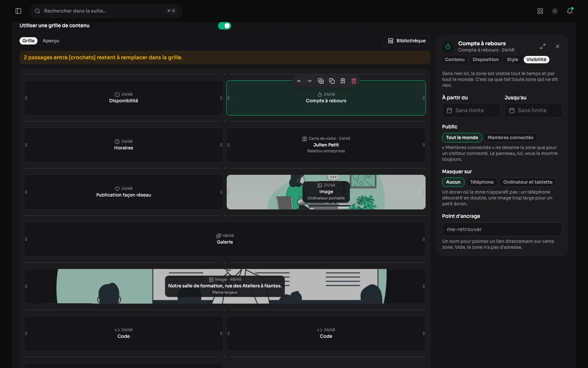588x368 pixels.
Task: Select the Horaires block
Action: click(123, 145)
